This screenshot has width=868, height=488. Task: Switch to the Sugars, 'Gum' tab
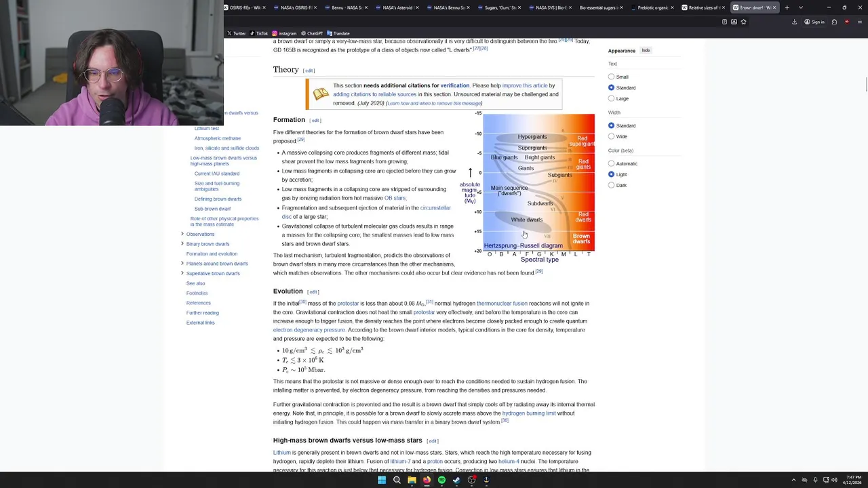pos(498,7)
